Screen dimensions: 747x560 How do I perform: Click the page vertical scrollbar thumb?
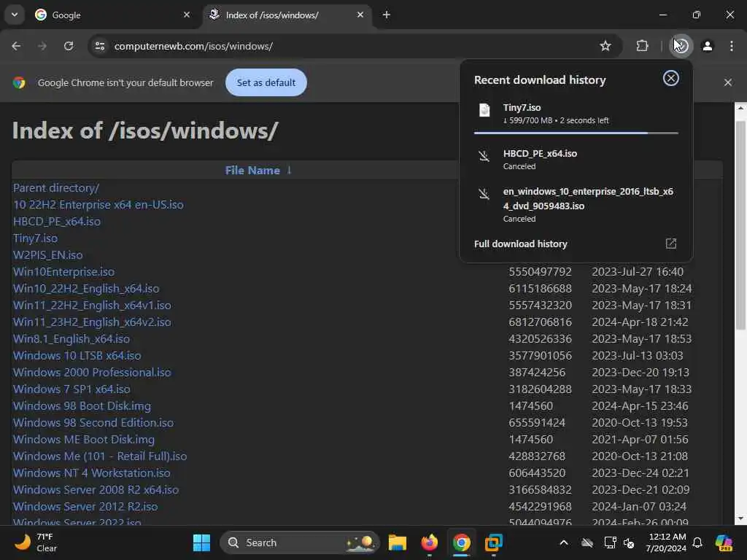point(740,225)
